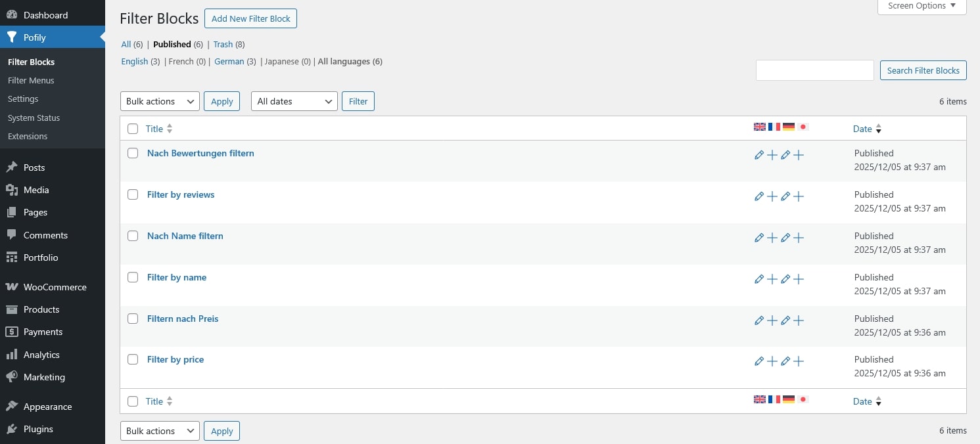Add French translation for Filter by reviews
This screenshot has width=980, height=444.
pos(772,196)
